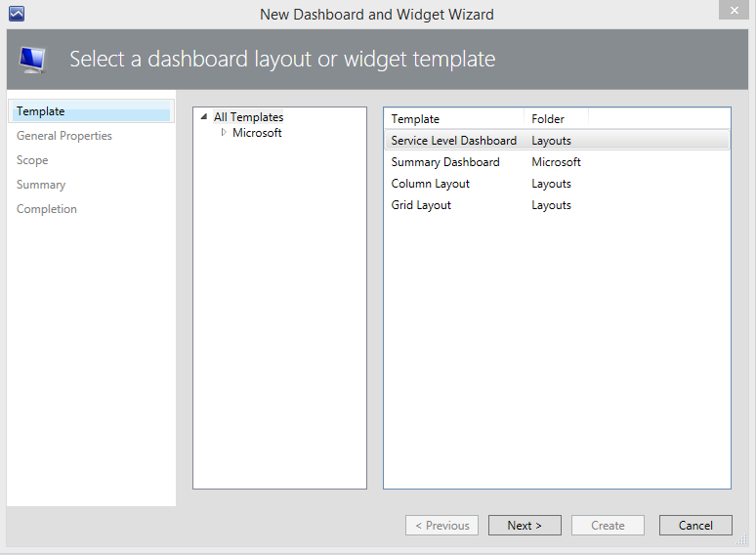Sort by the Folder column header
This screenshot has width=756, height=555.
coord(556,118)
